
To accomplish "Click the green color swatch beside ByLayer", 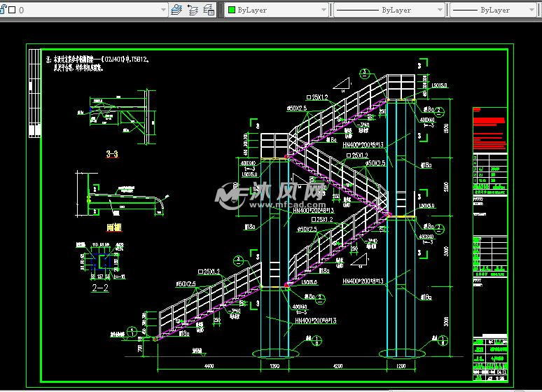I will [x=232, y=10].
